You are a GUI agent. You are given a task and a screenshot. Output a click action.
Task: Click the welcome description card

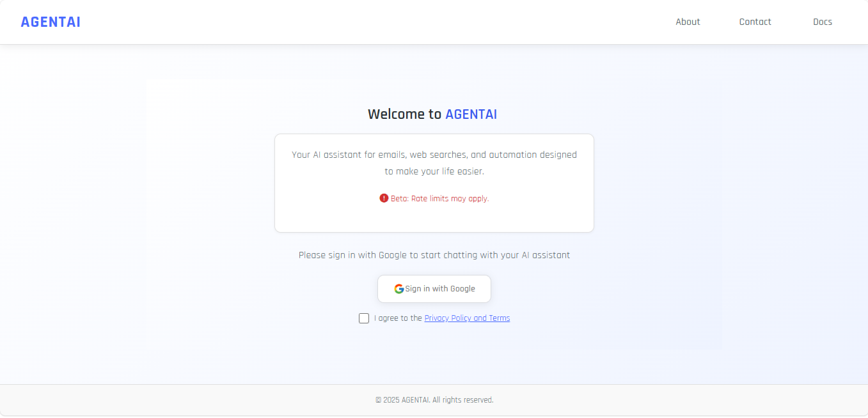click(x=434, y=183)
